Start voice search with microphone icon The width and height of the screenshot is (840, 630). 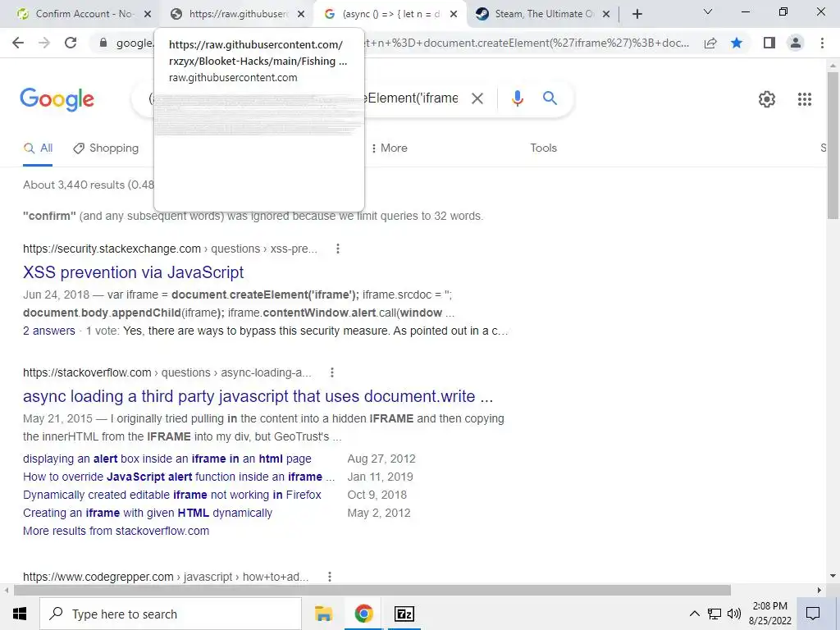pos(517,98)
